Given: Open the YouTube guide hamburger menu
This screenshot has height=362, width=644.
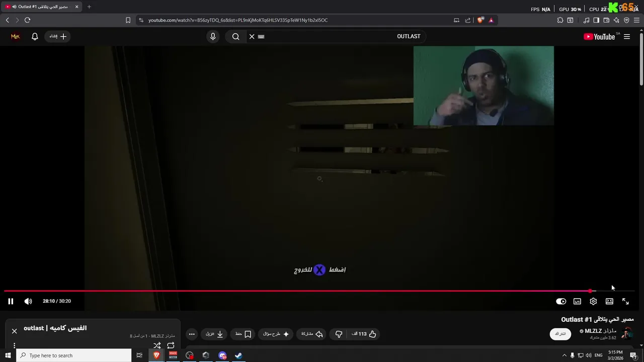Looking at the screenshot, I should click(x=627, y=36).
